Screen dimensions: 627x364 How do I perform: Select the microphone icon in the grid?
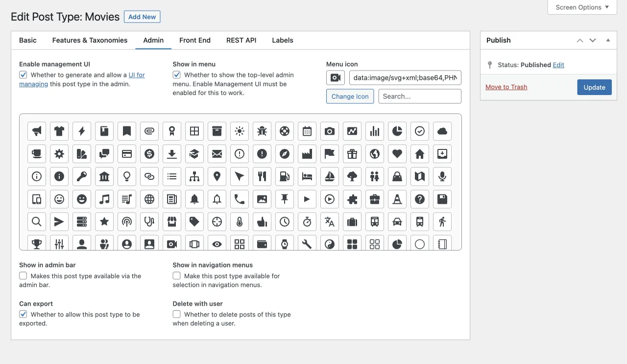tap(442, 176)
